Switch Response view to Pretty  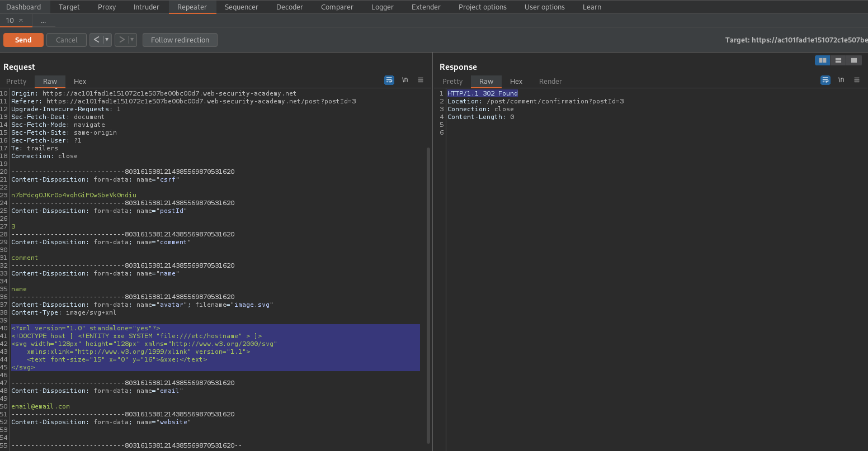point(452,81)
